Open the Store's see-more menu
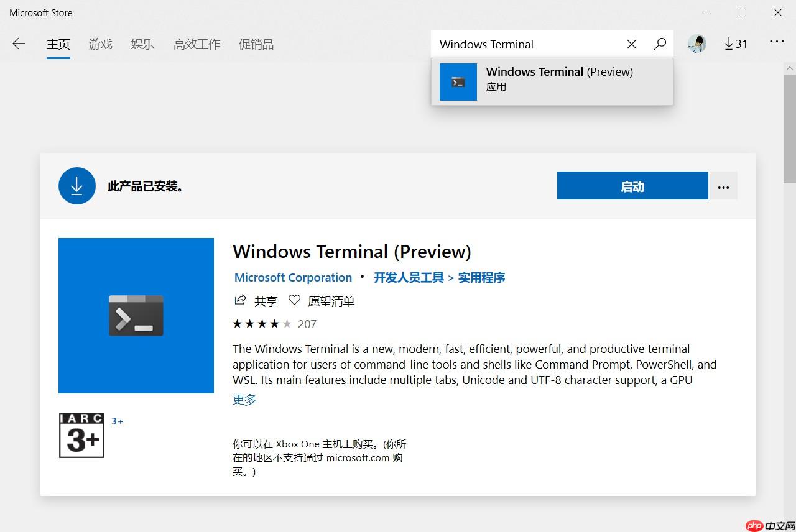This screenshot has height=532, width=796. pyautogui.click(x=777, y=42)
